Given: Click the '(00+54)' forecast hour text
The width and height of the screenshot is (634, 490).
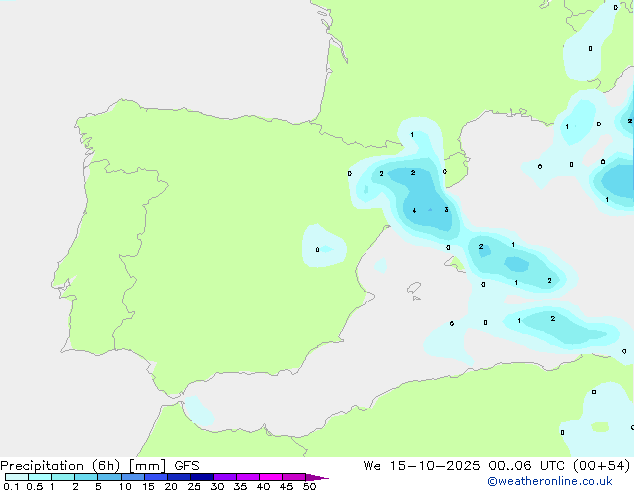Looking at the screenshot, I should coord(601,466).
